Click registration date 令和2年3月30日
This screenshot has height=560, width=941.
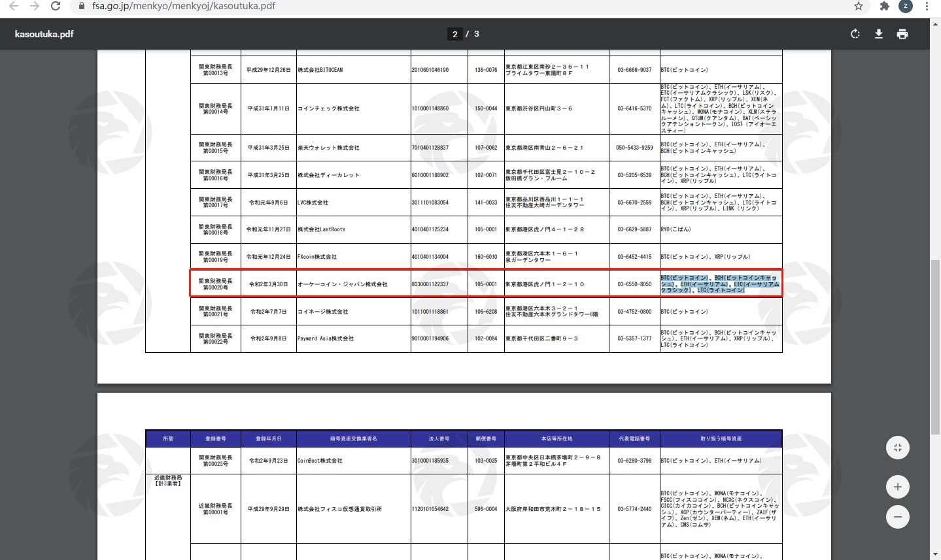tap(269, 284)
